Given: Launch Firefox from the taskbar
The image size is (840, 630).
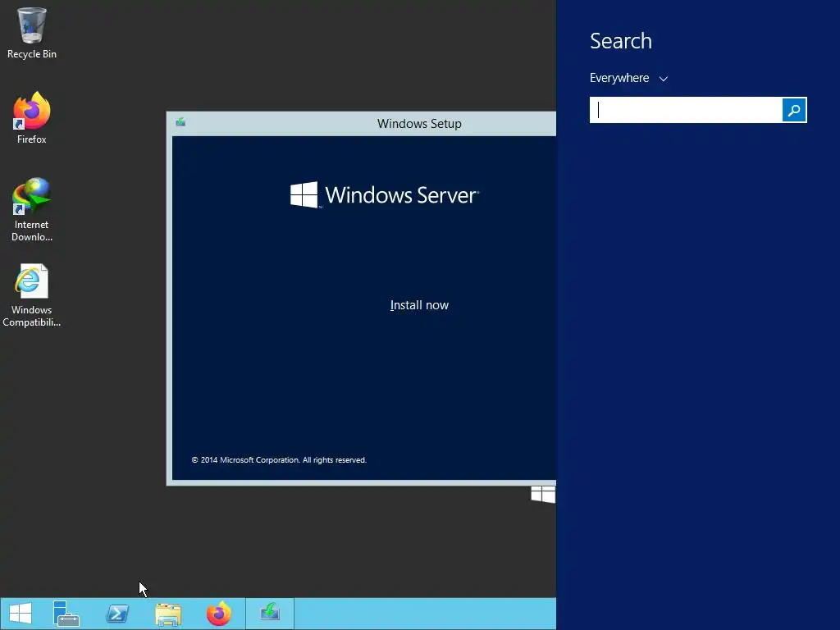Looking at the screenshot, I should pyautogui.click(x=219, y=614).
